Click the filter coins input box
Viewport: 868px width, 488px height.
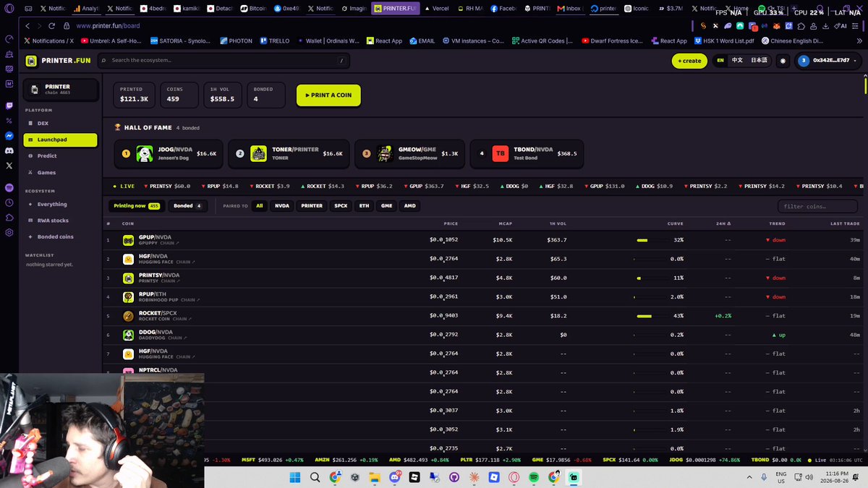(816, 206)
